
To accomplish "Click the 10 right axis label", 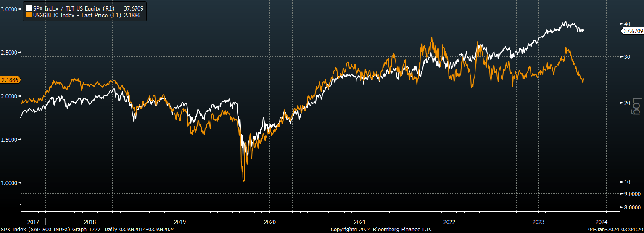I will [x=627, y=182].
